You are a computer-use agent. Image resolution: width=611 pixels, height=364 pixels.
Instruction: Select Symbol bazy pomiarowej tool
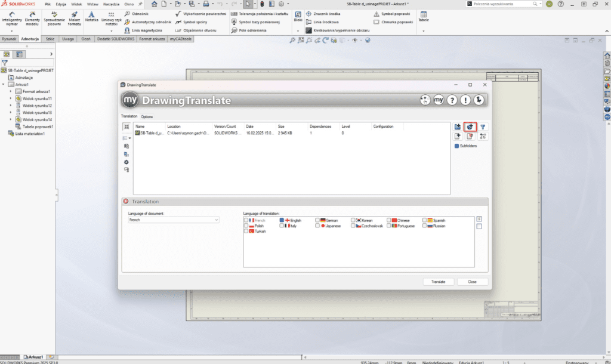[x=255, y=22]
